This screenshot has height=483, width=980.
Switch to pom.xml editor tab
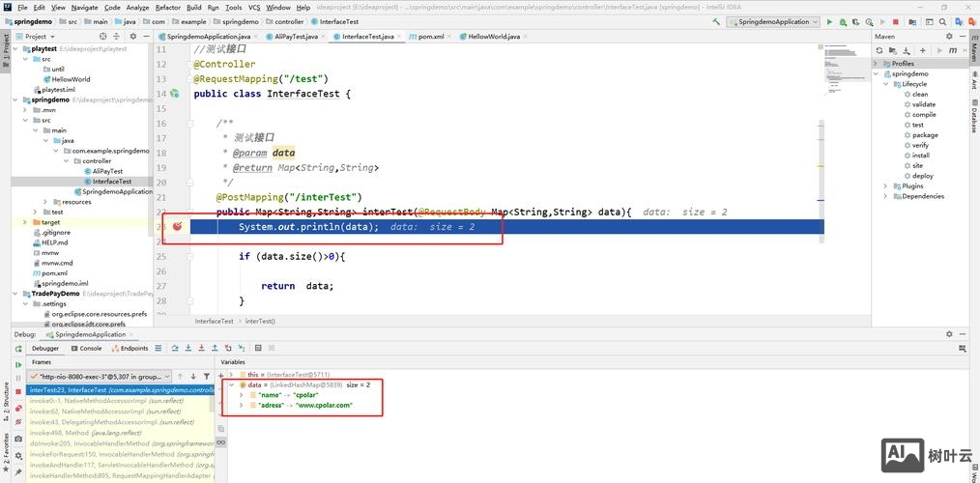click(x=431, y=37)
